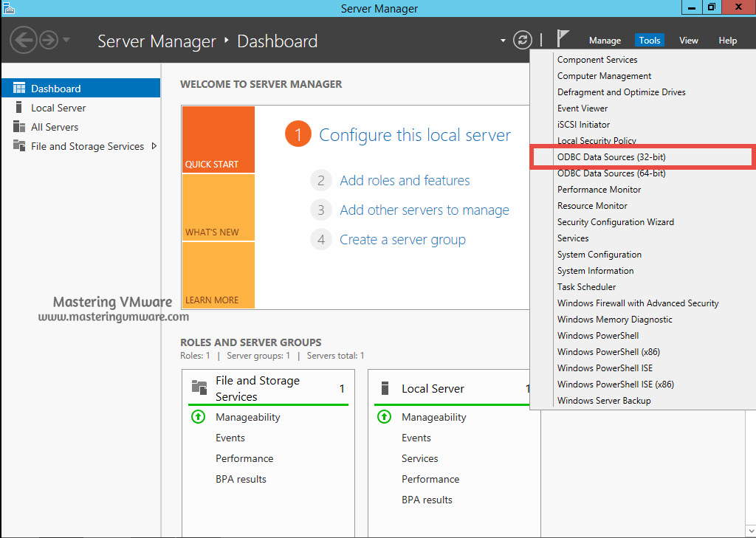Click Create a server group link
The width and height of the screenshot is (756, 538).
(402, 240)
